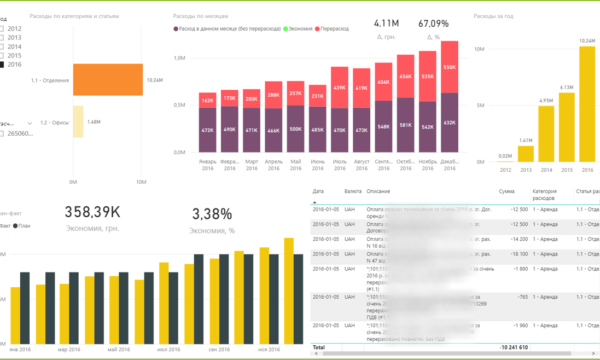Click the red Перерасход legend marker

[x=317, y=29]
